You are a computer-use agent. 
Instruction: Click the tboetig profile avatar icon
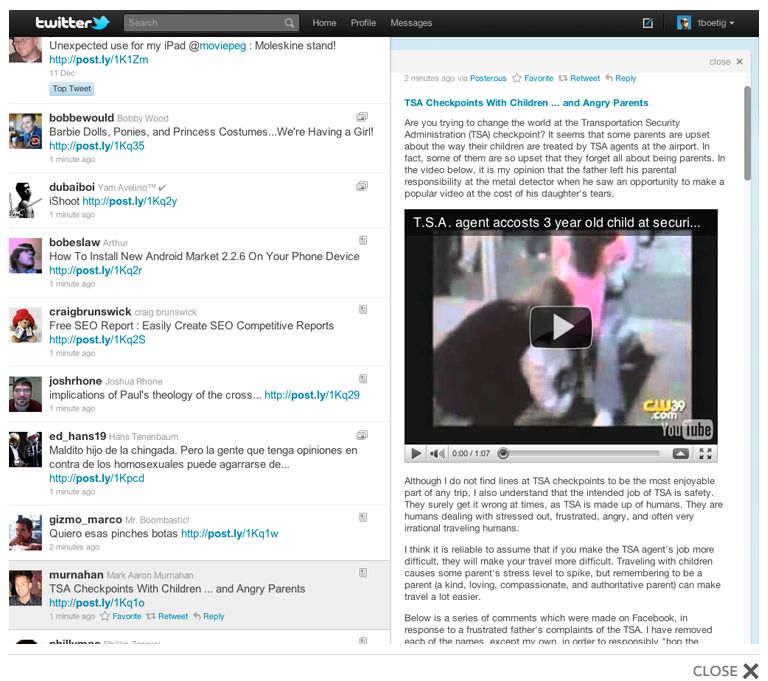pyautogui.click(x=684, y=23)
